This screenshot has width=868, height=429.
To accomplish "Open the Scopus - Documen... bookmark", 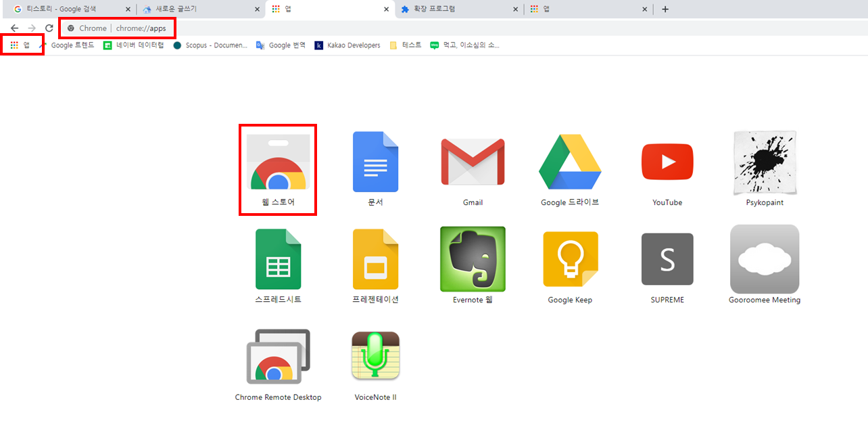I will click(x=210, y=45).
